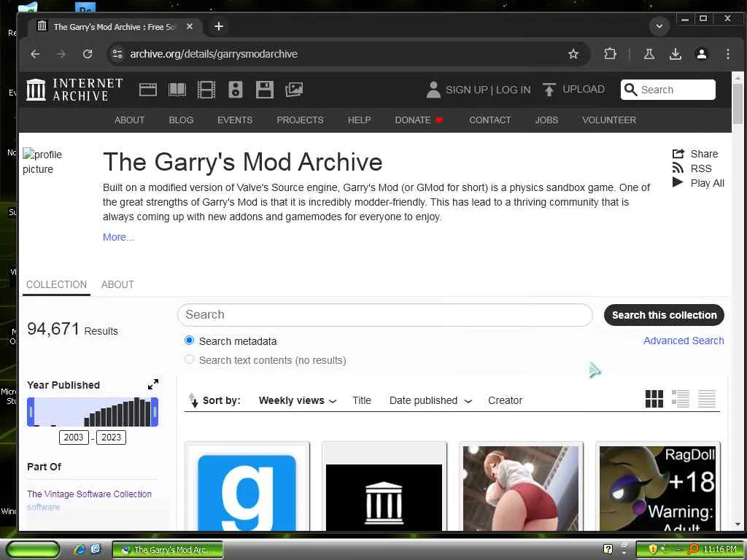Open browser Downloads icon
The height and width of the screenshot is (560, 747).
pos(675,54)
